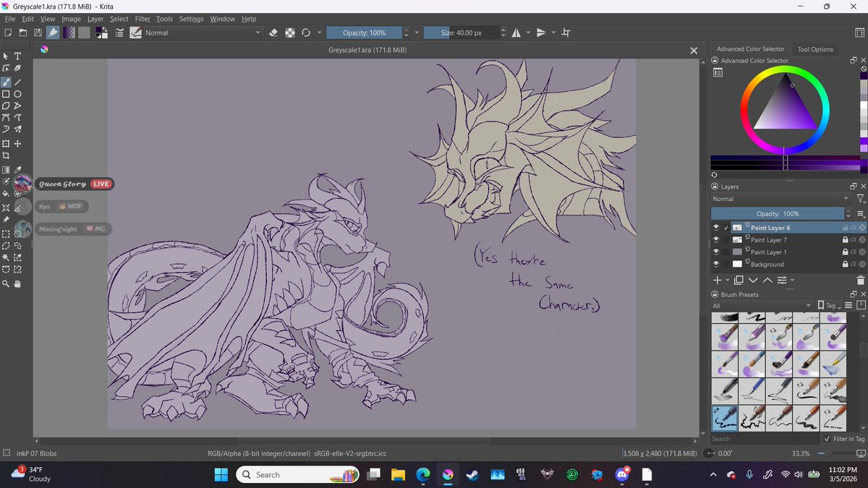Image resolution: width=868 pixels, height=488 pixels.
Task: Enable wrap around mode
Action: (x=566, y=33)
